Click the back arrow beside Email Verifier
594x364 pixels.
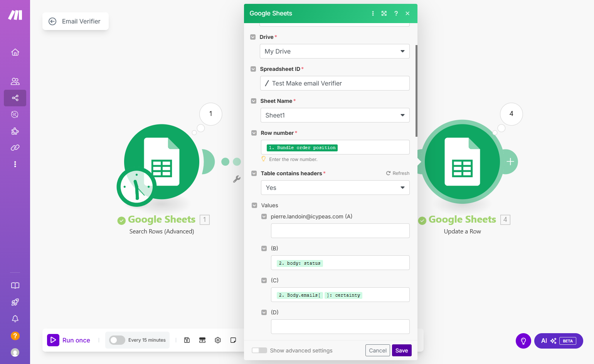[x=52, y=22]
